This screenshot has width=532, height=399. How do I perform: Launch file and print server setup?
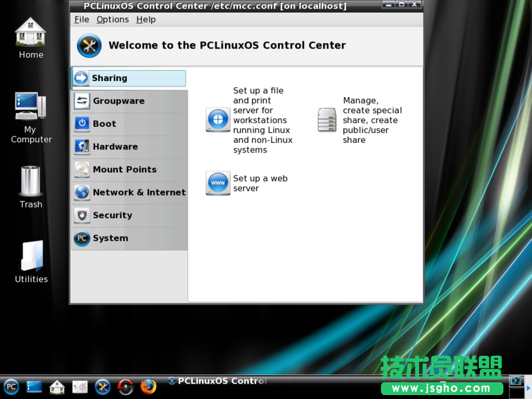[x=218, y=120]
